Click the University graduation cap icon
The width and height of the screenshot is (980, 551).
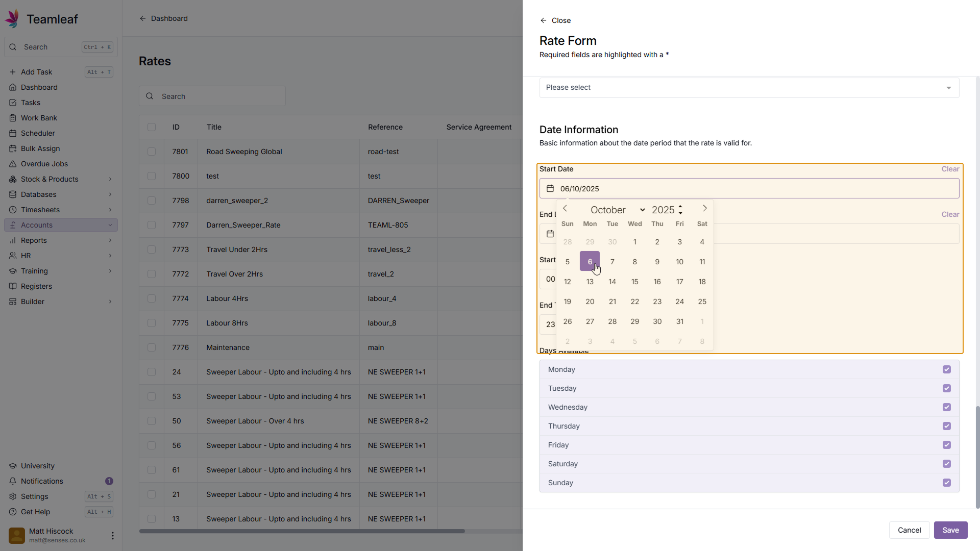click(x=13, y=466)
